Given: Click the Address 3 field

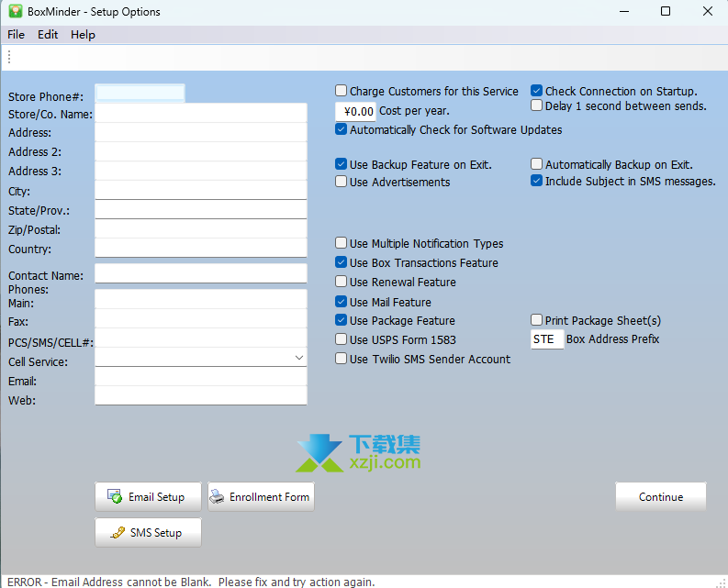Looking at the screenshot, I should coord(201,171).
